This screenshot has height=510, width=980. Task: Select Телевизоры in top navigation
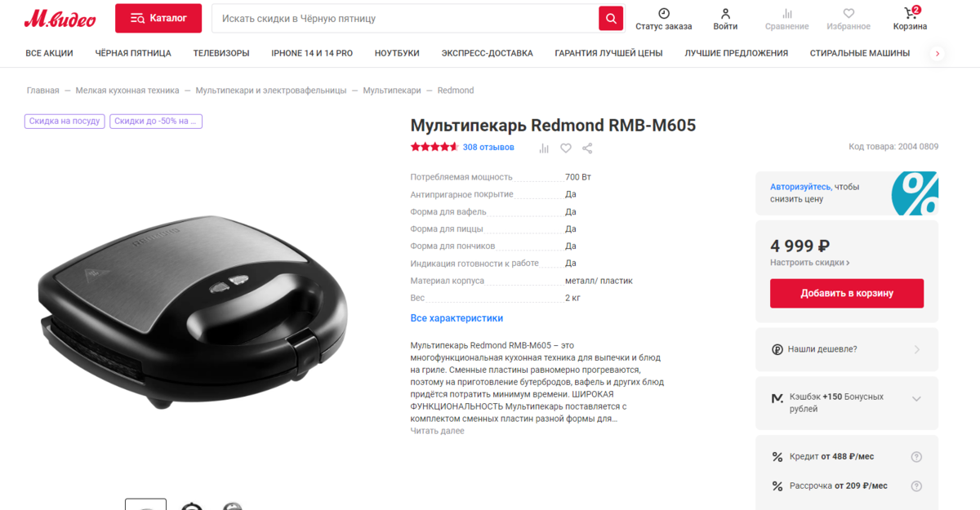click(x=221, y=53)
